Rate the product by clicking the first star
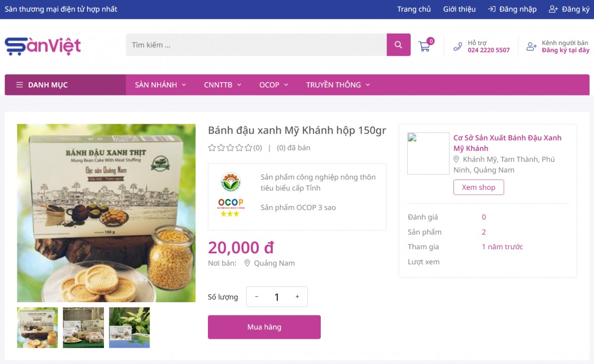The image size is (594, 364). point(211,147)
